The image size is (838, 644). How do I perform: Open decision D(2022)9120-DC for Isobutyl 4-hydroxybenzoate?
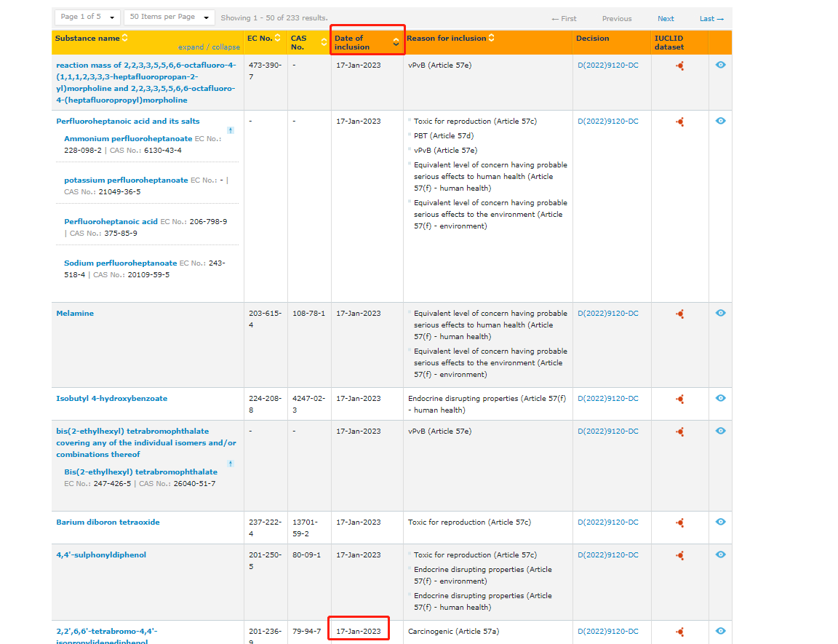coord(607,399)
